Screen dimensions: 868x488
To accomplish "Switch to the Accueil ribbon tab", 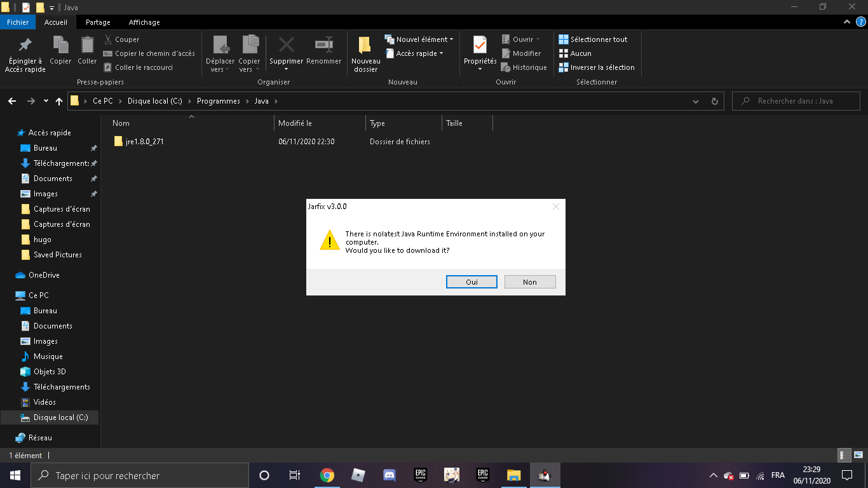I will click(56, 22).
